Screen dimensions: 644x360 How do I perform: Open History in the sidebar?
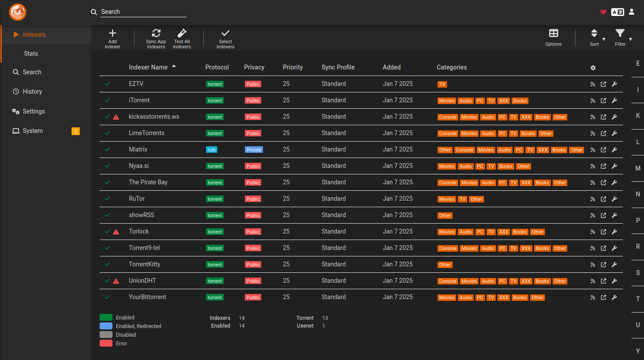point(46,92)
